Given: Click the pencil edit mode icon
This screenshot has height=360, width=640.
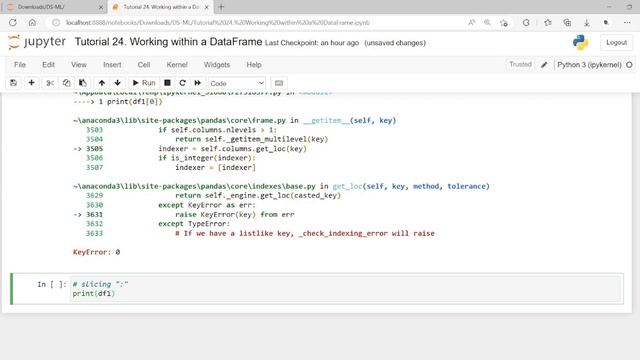Looking at the screenshot, I should 544,65.
